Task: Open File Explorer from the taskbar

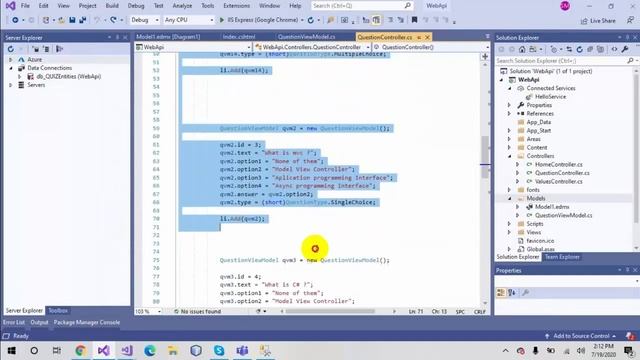Action: [173, 350]
